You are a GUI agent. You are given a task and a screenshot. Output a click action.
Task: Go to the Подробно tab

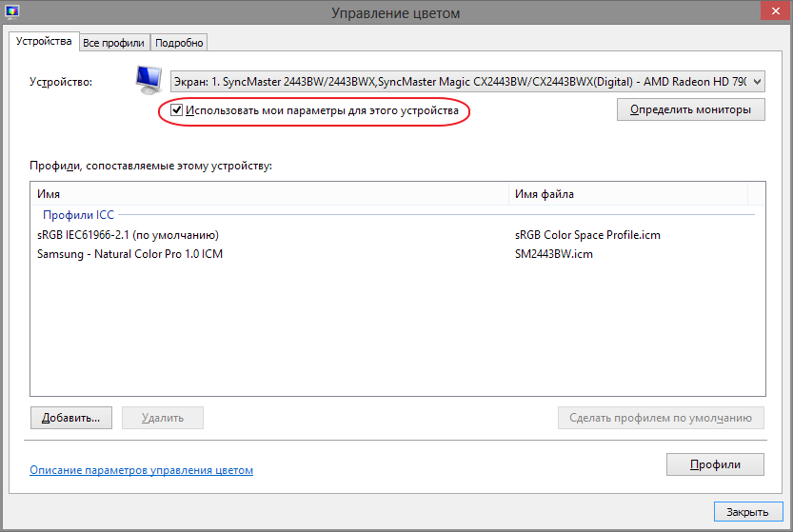point(179,43)
